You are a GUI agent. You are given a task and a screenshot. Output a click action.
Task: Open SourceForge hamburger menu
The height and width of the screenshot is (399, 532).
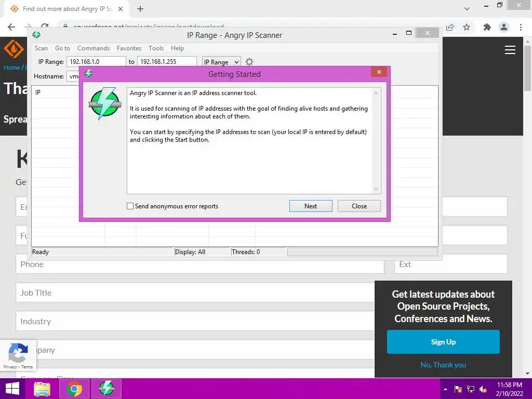pos(510,50)
